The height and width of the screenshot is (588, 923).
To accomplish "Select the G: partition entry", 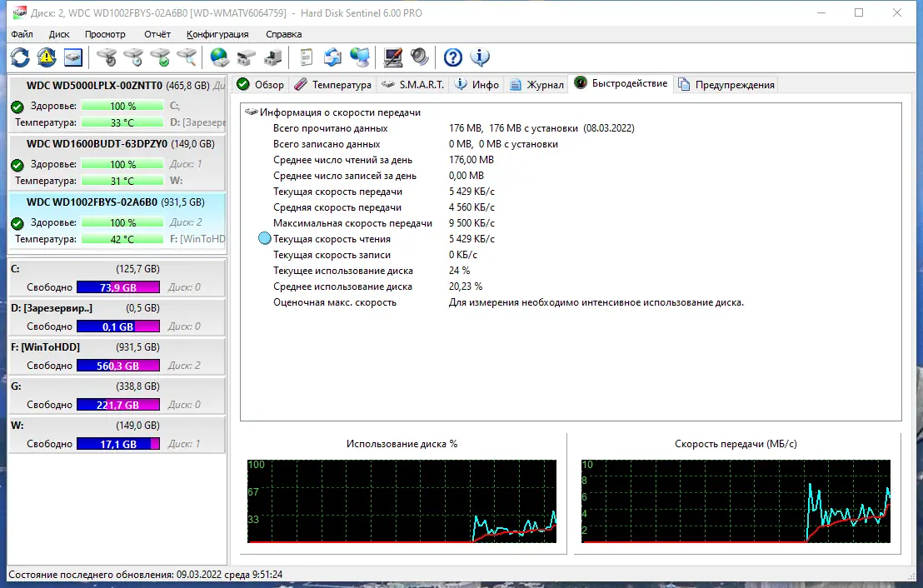I will (x=117, y=396).
